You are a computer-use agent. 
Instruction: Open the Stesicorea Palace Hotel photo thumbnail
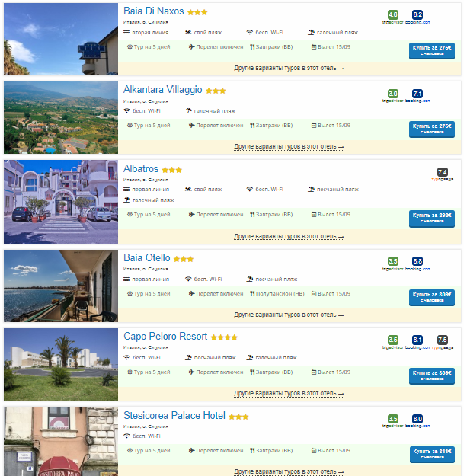coord(61,441)
